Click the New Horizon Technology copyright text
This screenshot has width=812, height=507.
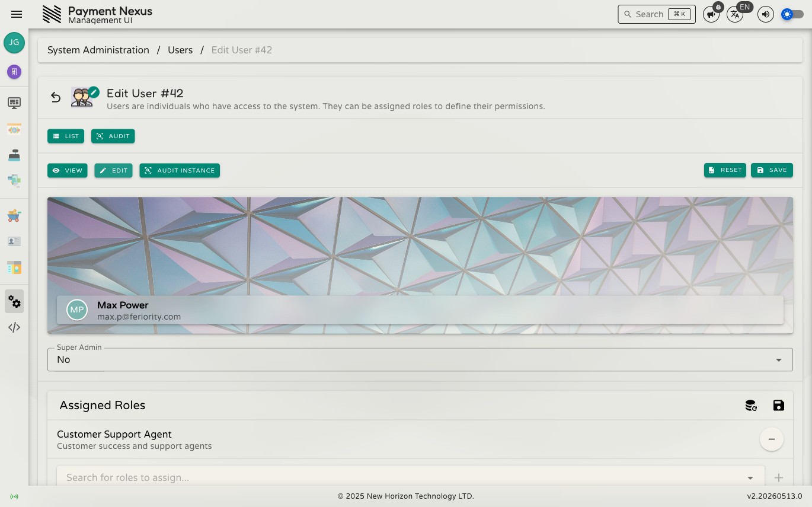tap(406, 496)
